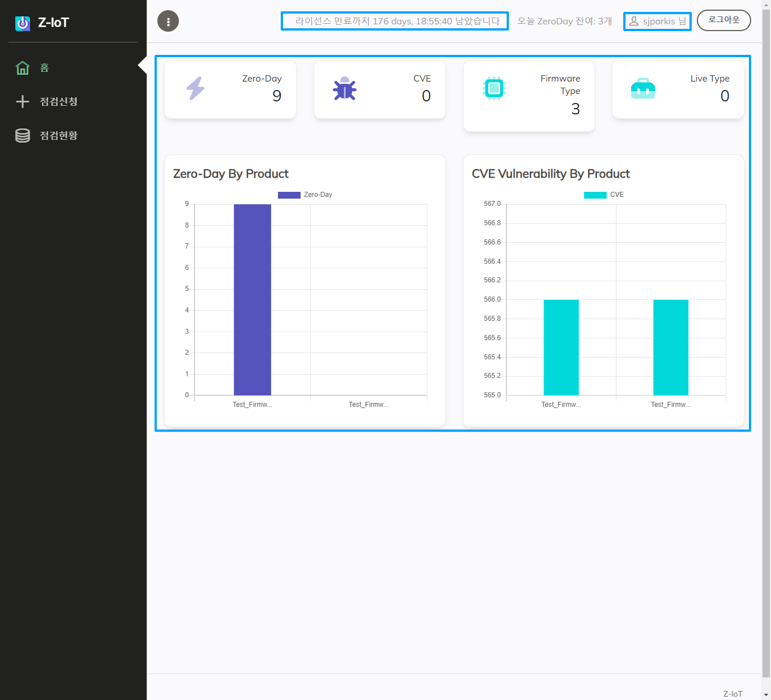Toggle the CVE legend swatch

pyautogui.click(x=595, y=195)
